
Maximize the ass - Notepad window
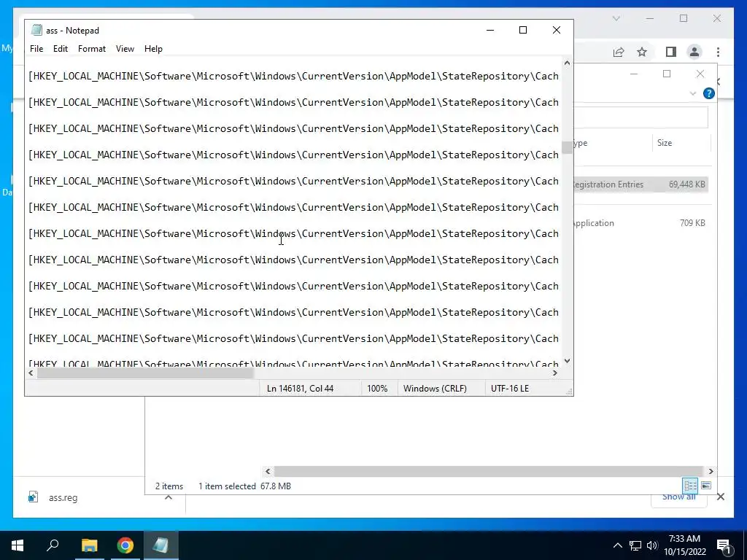pyautogui.click(x=523, y=30)
